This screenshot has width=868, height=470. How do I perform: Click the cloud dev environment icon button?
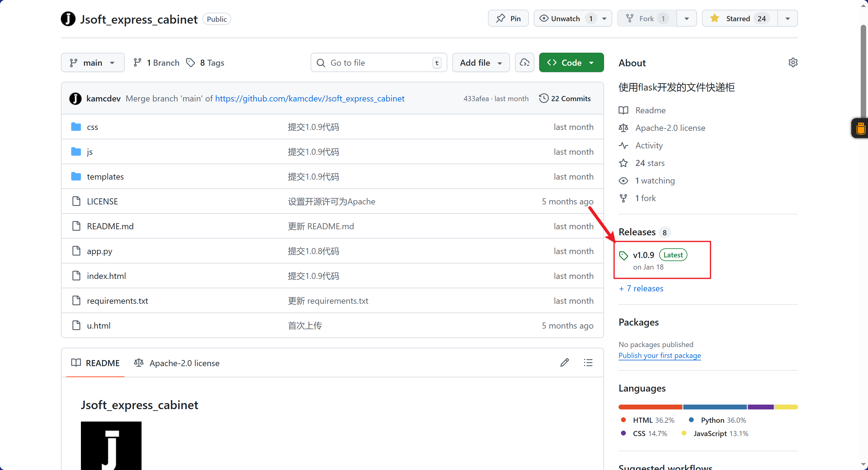coord(525,63)
